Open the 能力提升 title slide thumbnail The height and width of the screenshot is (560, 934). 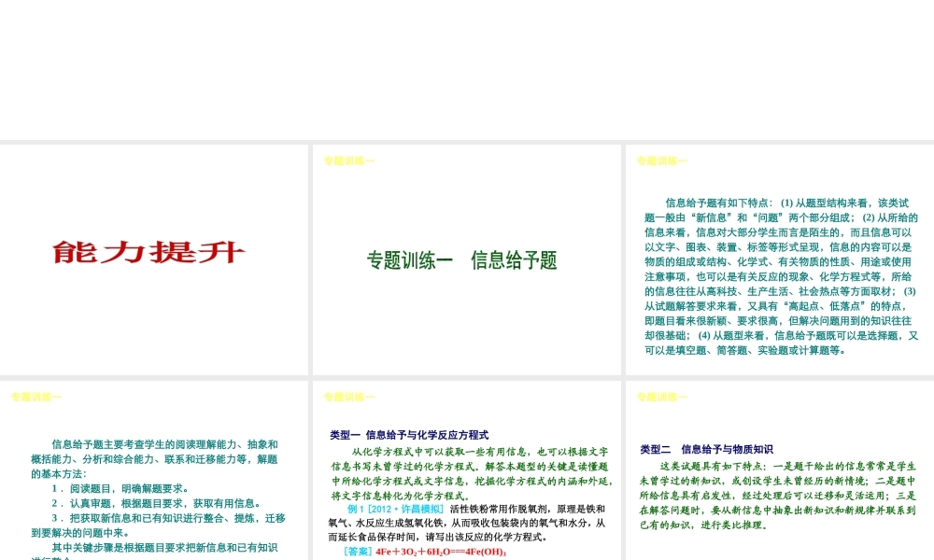154,259
